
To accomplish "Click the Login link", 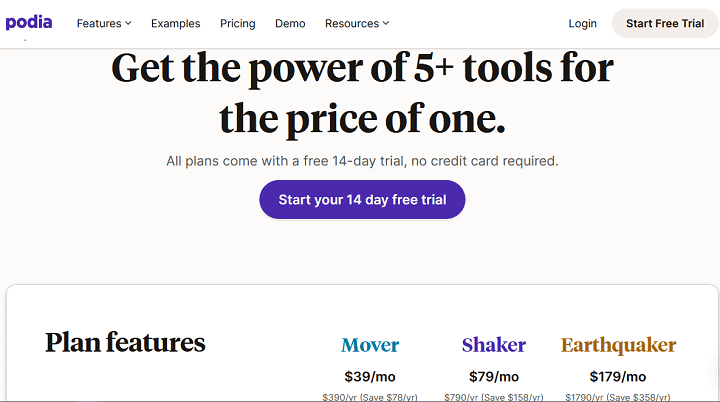I will point(582,23).
